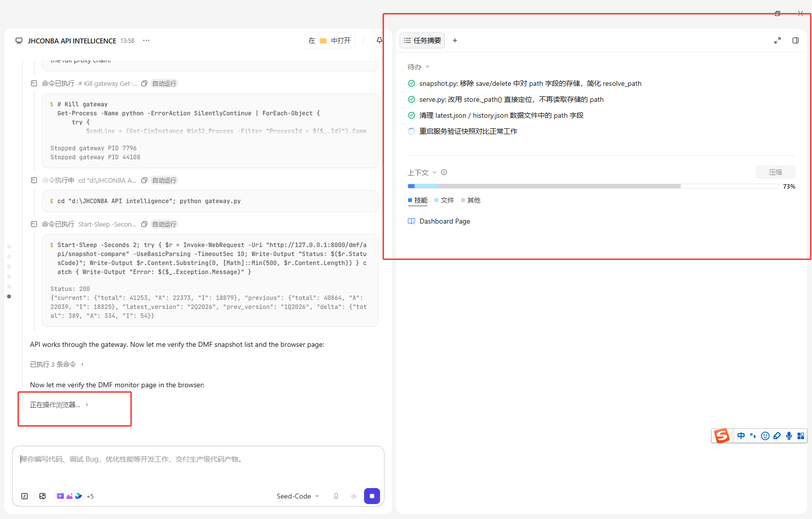Click the checkmark for the snapshot.py task
The image size is (812, 519).
pyautogui.click(x=411, y=83)
